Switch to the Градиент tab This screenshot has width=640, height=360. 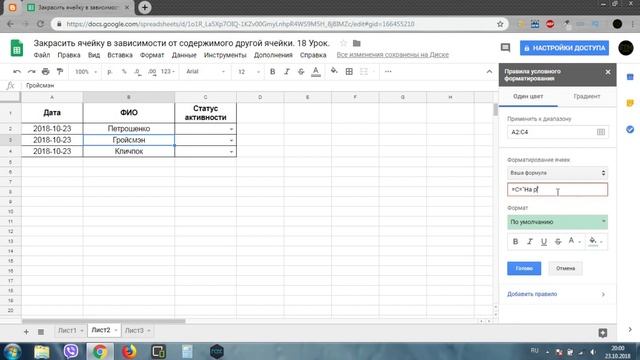tap(587, 97)
